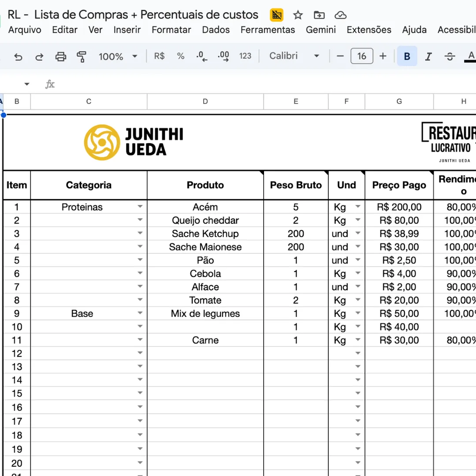Select column G header
The width and height of the screenshot is (476, 476).
(x=399, y=101)
